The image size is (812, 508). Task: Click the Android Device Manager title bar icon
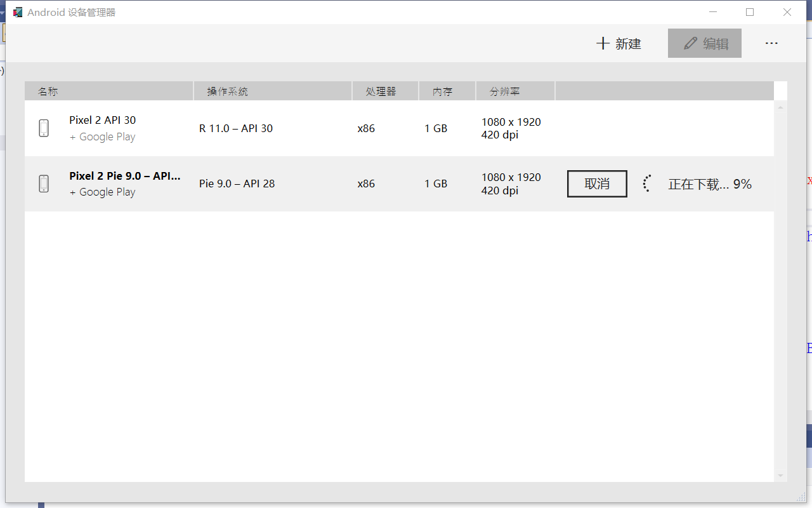click(16, 11)
